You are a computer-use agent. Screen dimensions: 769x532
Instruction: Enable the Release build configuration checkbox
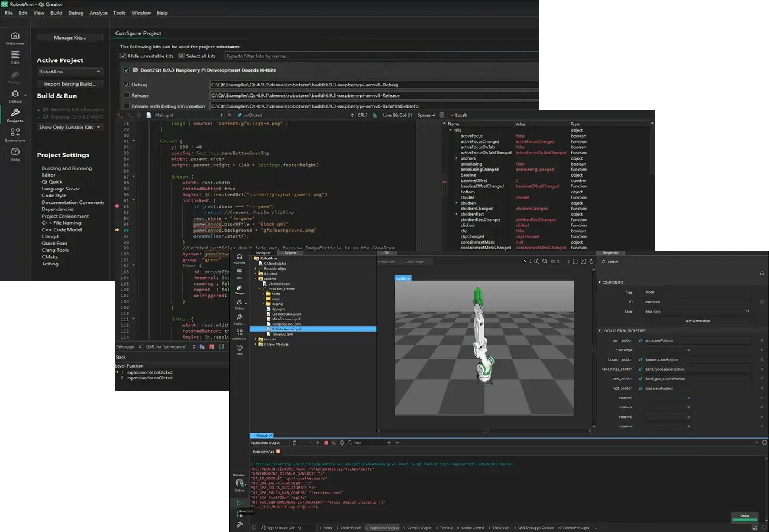click(127, 95)
